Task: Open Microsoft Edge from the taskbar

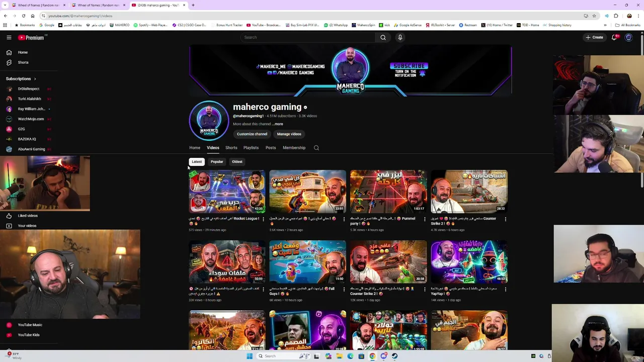Action: [350, 356]
